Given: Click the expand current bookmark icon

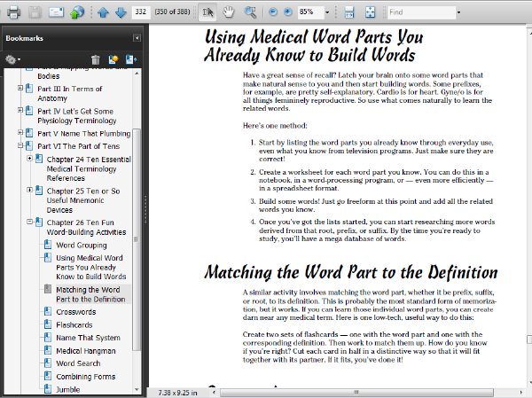Looking at the screenshot, I should point(131,59).
